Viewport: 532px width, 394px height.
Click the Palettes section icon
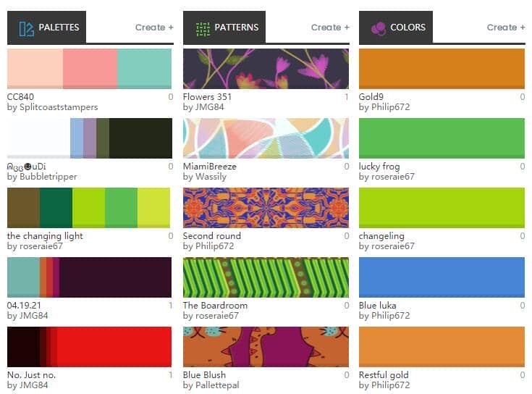tap(27, 28)
